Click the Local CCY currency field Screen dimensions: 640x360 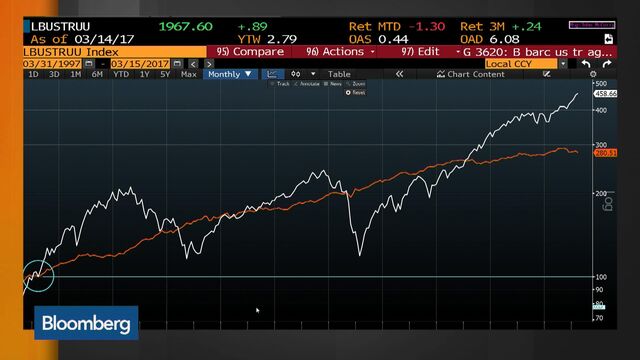[x=521, y=64]
